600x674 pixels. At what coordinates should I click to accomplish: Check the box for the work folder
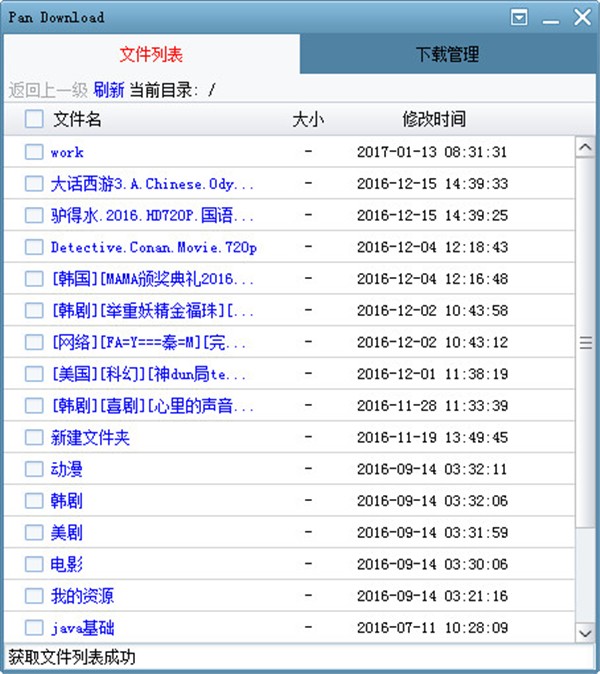coord(34,152)
